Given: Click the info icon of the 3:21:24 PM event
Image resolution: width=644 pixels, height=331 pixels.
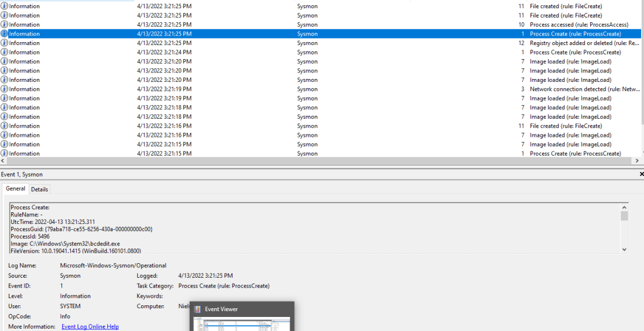Looking at the screenshot, I should tap(5, 53).
